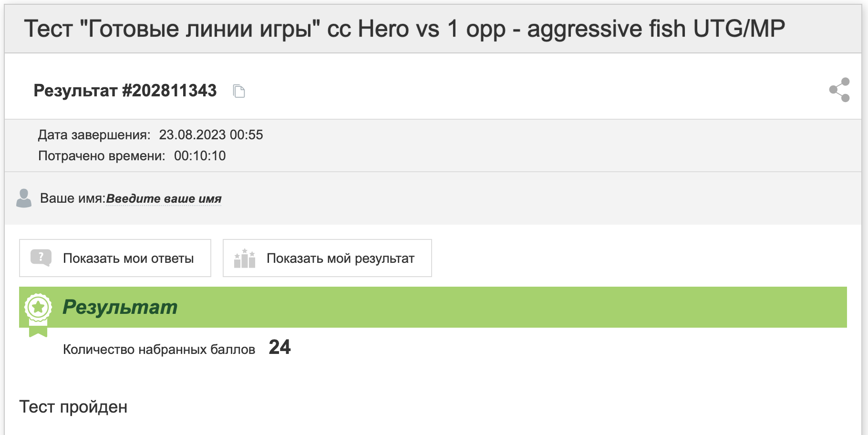
Task: Open the share icon menu
Action: tap(839, 90)
